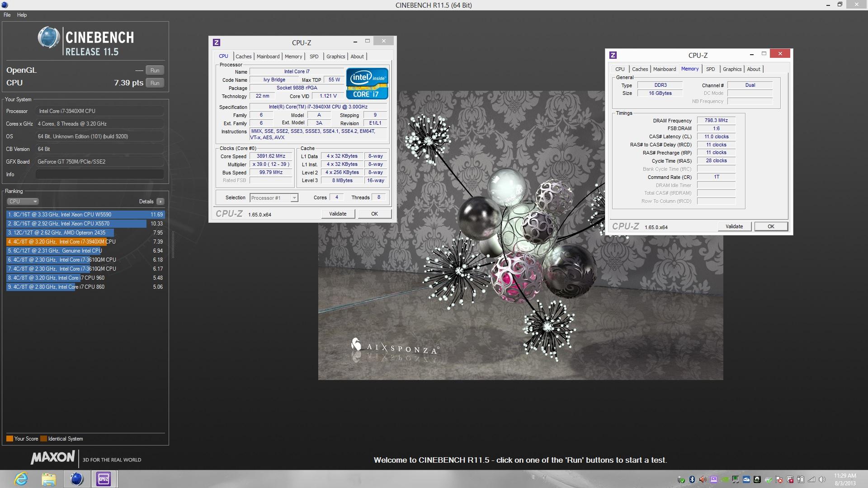Open File Explorer from the taskbar

click(x=48, y=479)
